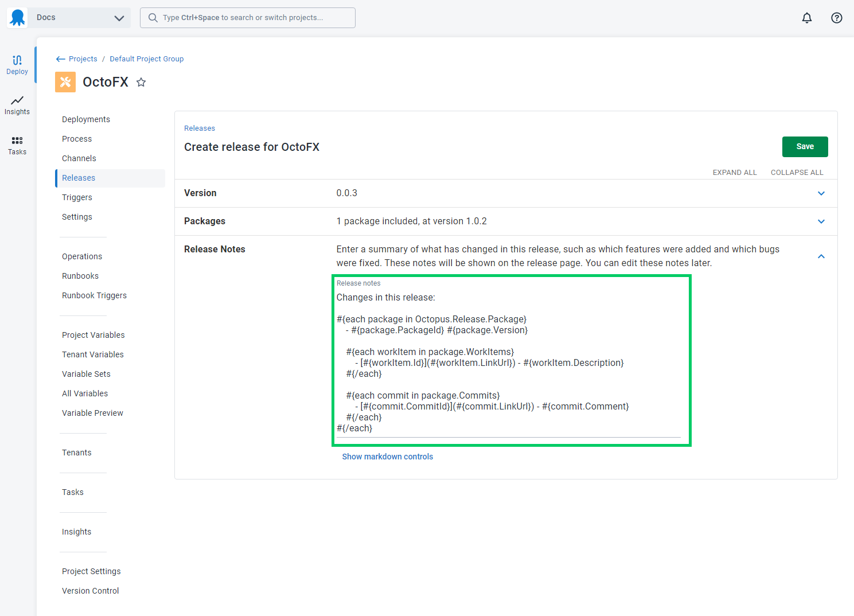The image size is (854, 616).
Task: Expand the Version section chevron
Action: tap(821, 193)
